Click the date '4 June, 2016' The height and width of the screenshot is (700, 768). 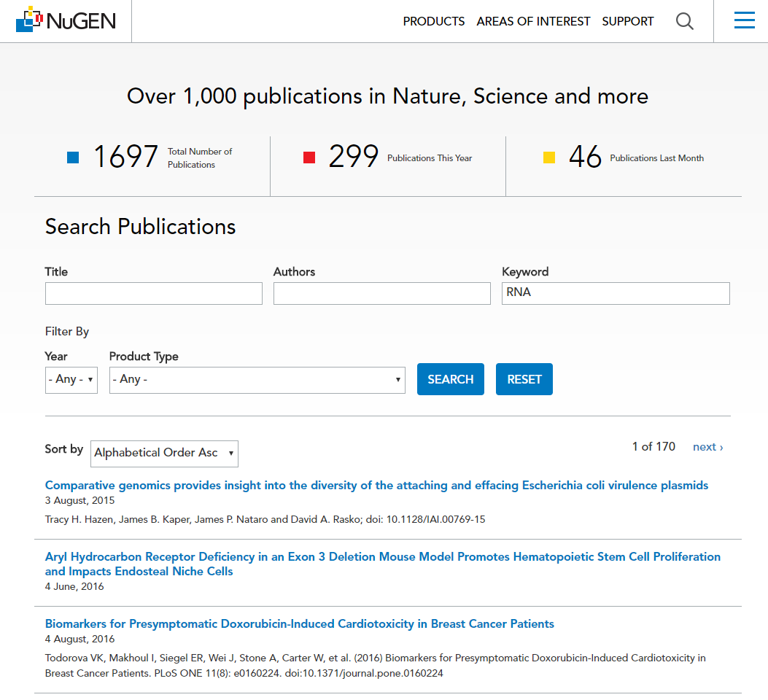[x=74, y=586]
